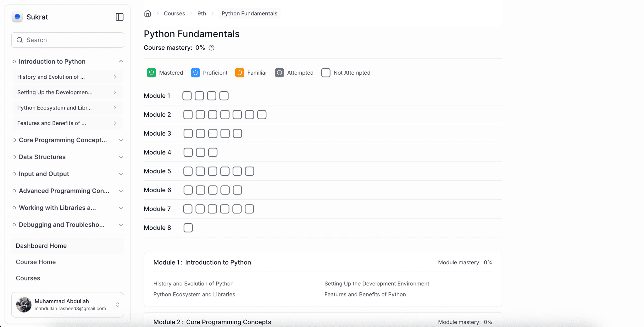Open Dashboard Home from the sidebar
This screenshot has width=644, height=327.
(x=41, y=246)
